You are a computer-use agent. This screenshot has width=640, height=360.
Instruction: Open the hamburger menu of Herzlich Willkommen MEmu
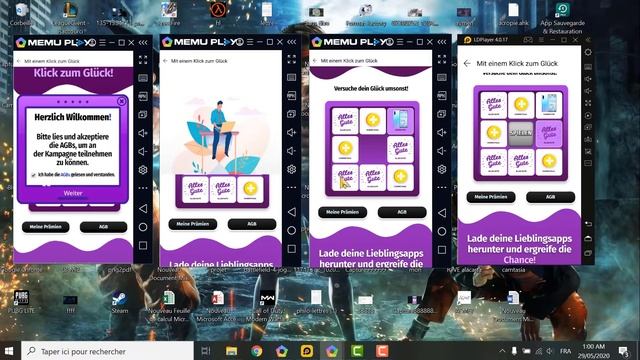(x=102, y=42)
